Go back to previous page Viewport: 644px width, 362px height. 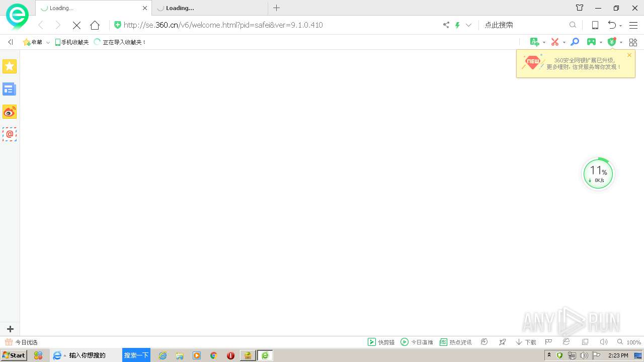41,25
